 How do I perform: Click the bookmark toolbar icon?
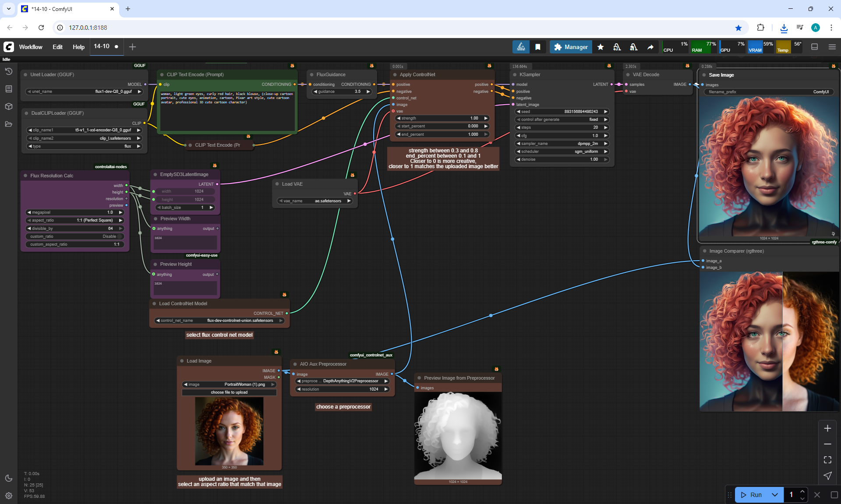[x=538, y=47]
